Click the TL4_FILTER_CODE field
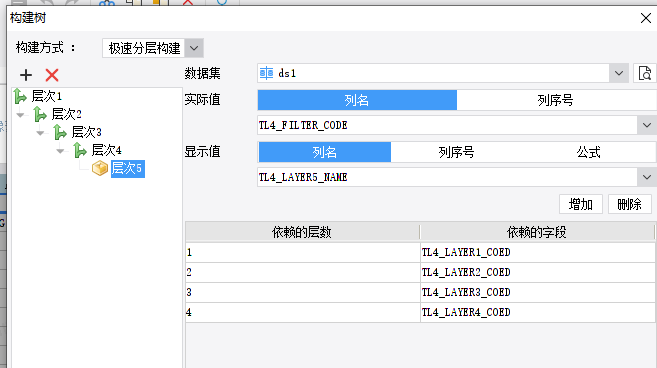Viewport: 657px width, 368px height. [447, 125]
